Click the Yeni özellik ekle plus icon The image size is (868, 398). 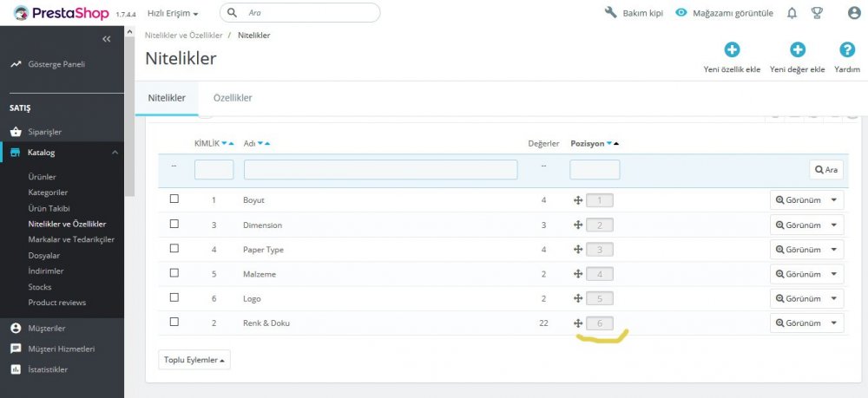point(732,49)
